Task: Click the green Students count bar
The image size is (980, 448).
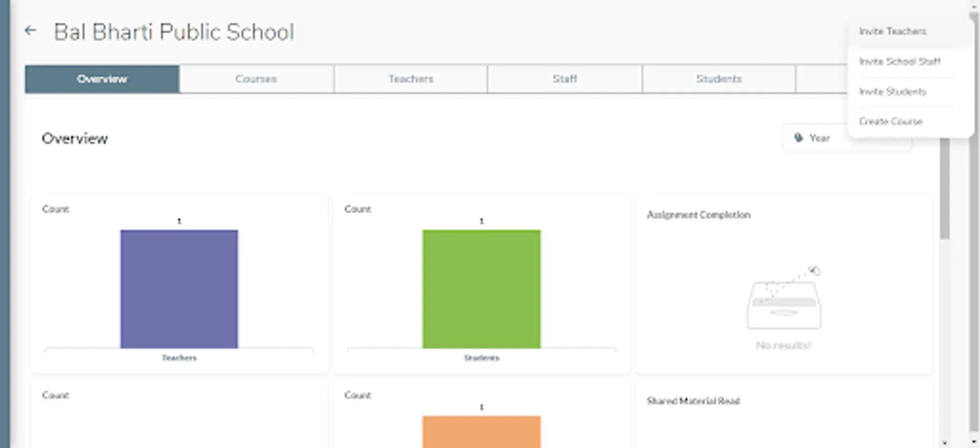Action: [481, 289]
